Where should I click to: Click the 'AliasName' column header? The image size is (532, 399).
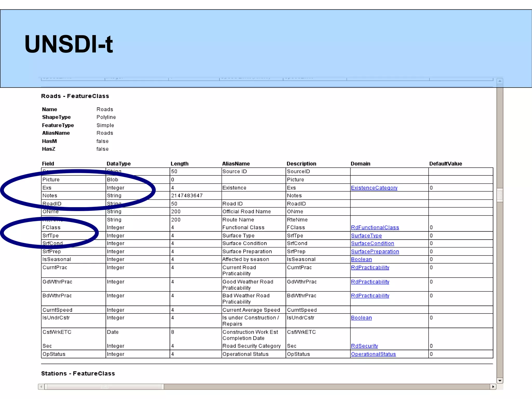pyautogui.click(x=236, y=164)
